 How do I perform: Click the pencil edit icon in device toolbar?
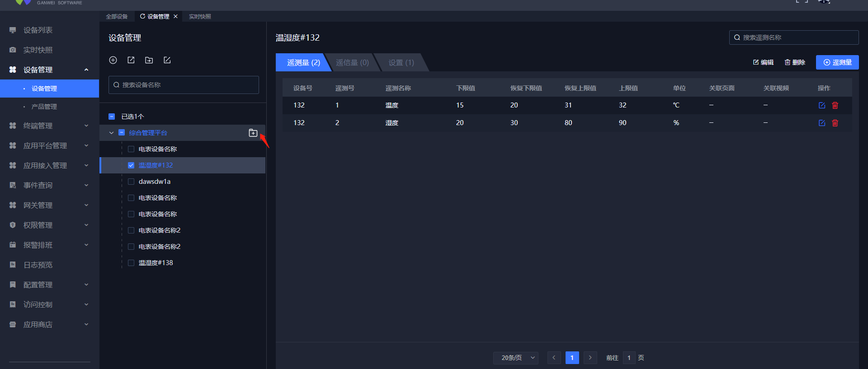(167, 60)
